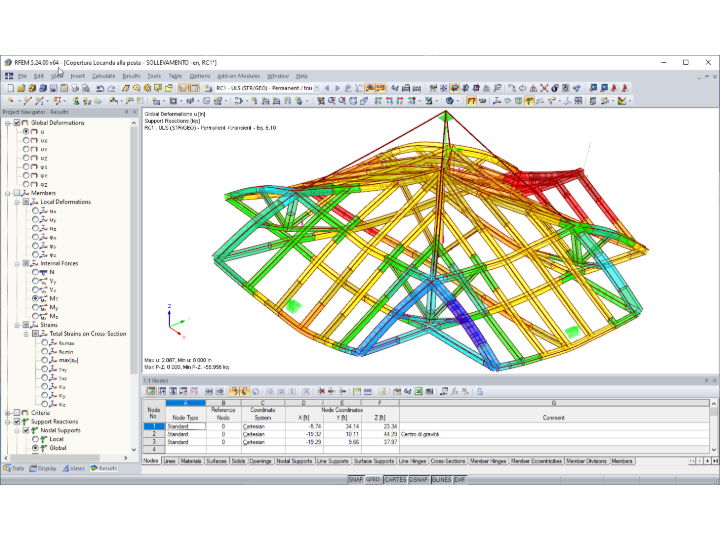
Task: Go to previous load case arrow
Action: click(x=327, y=88)
